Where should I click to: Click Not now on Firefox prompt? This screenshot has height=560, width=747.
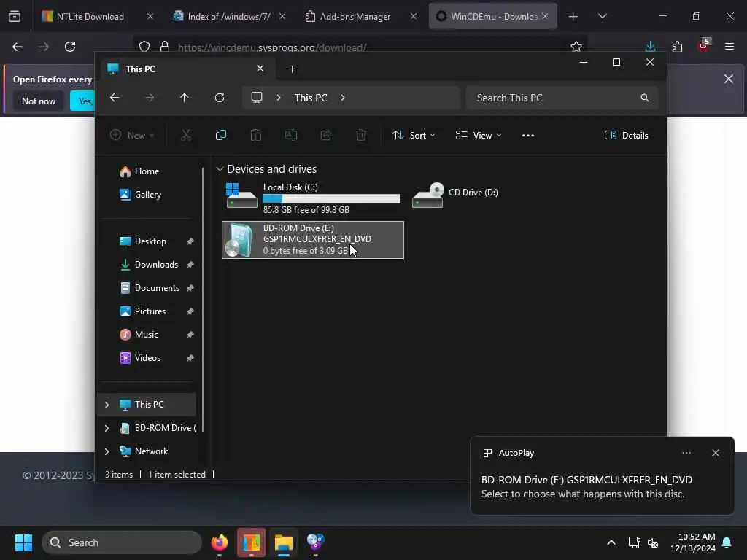39,101
